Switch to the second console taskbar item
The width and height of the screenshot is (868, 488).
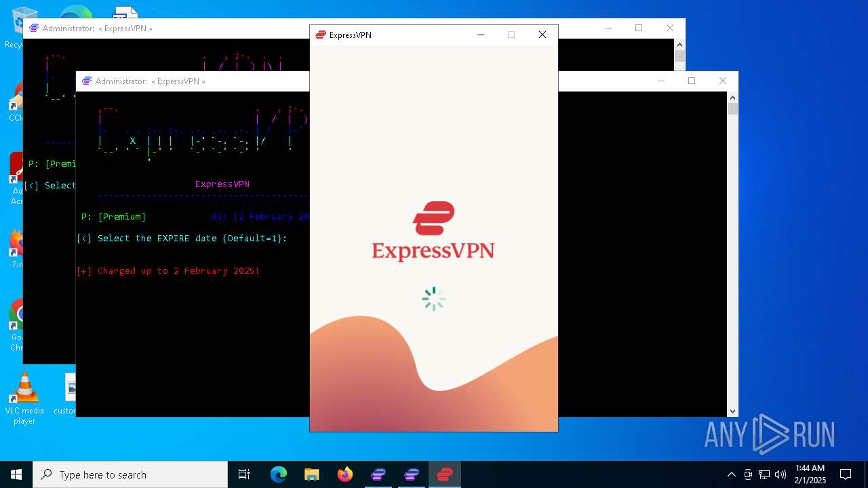tap(412, 474)
